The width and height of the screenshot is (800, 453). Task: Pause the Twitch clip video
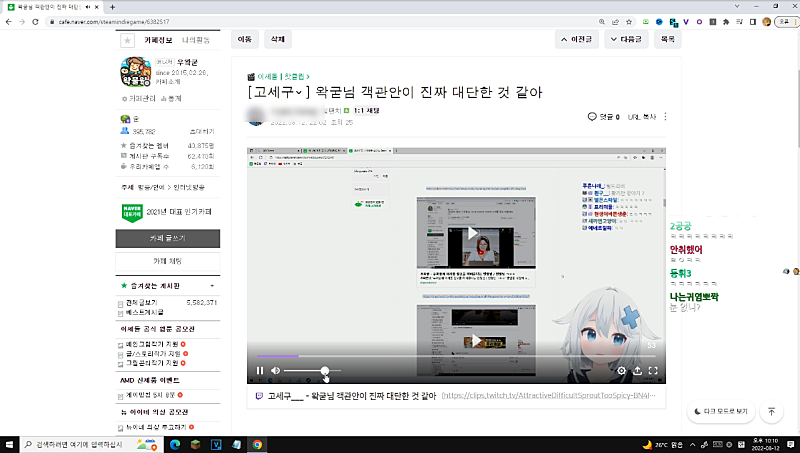pyautogui.click(x=260, y=371)
